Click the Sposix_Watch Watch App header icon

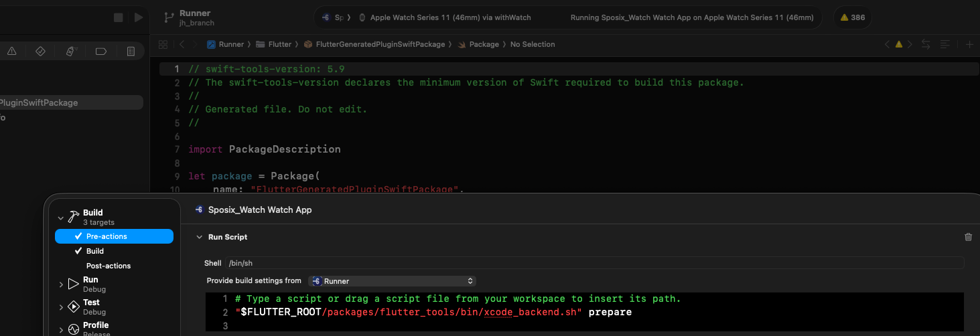(x=199, y=209)
